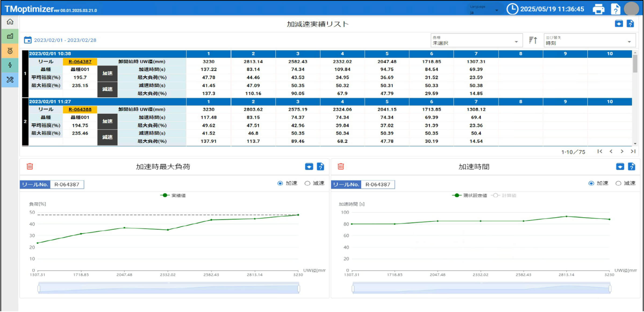This screenshot has width=644, height=312.
Task: Go to next page of results
Action: [622, 152]
